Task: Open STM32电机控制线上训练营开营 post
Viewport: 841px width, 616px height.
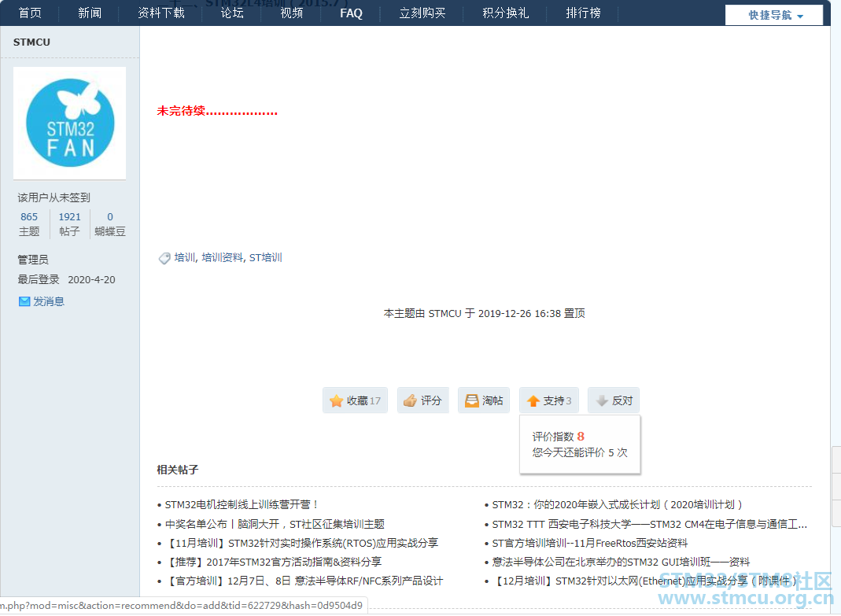Action: tap(241, 505)
